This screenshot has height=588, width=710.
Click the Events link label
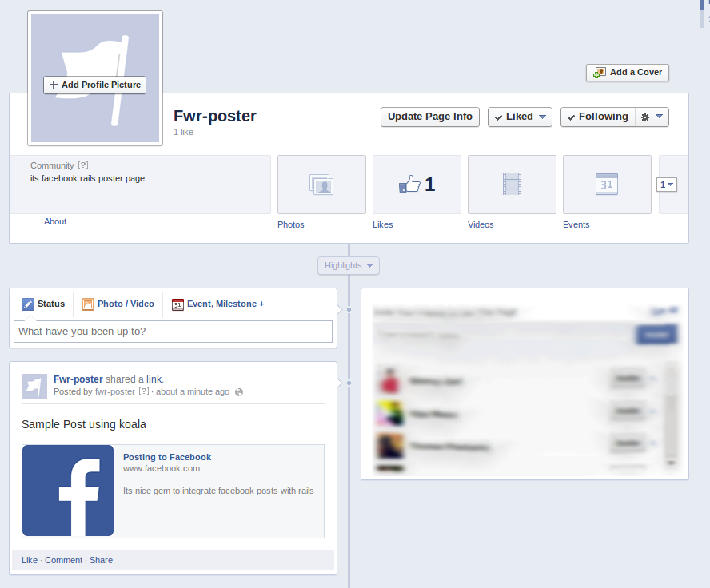point(576,224)
